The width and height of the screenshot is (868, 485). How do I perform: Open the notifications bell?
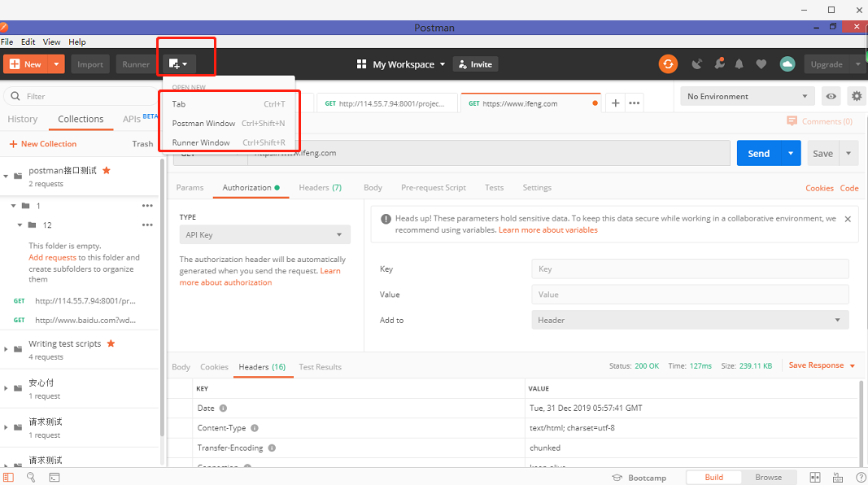(739, 64)
